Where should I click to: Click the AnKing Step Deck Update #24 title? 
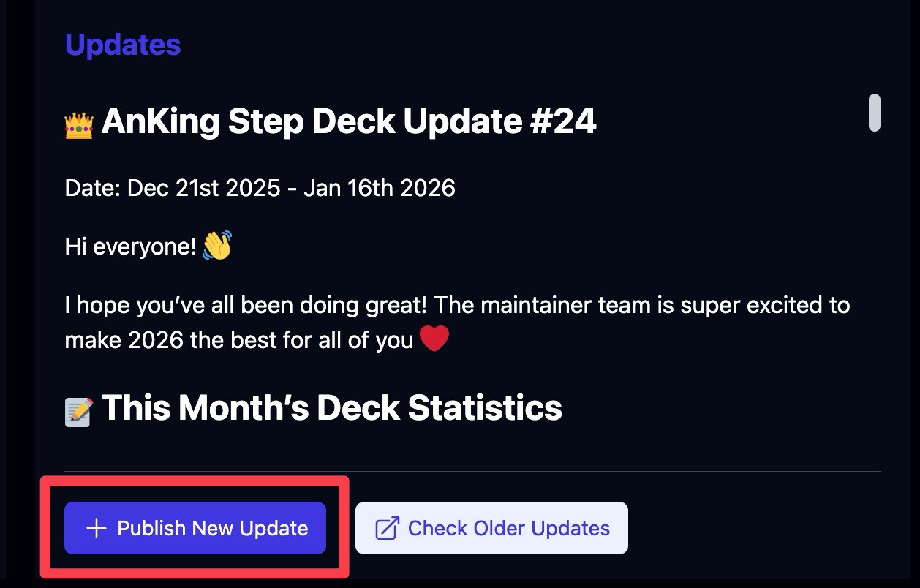348,121
